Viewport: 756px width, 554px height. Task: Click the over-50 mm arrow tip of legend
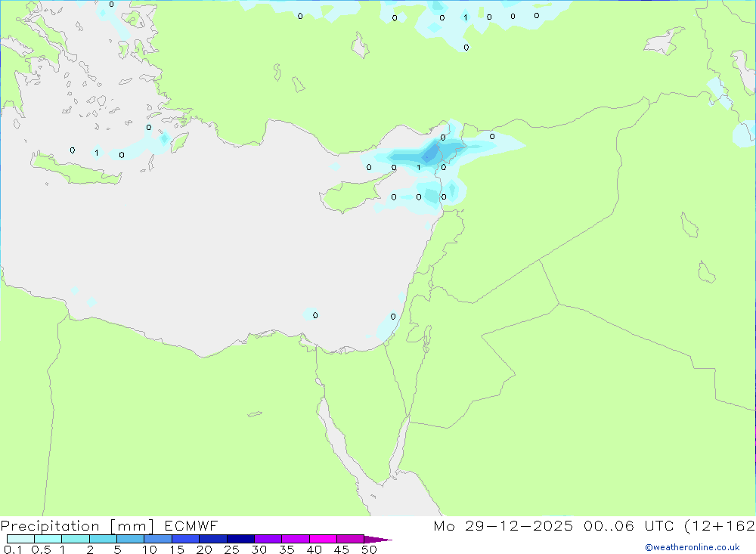pos(378,540)
